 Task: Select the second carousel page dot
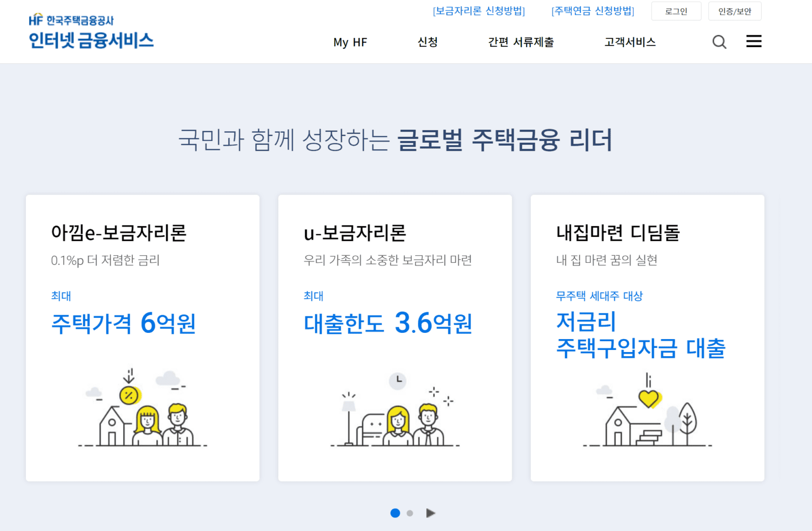tap(410, 513)
